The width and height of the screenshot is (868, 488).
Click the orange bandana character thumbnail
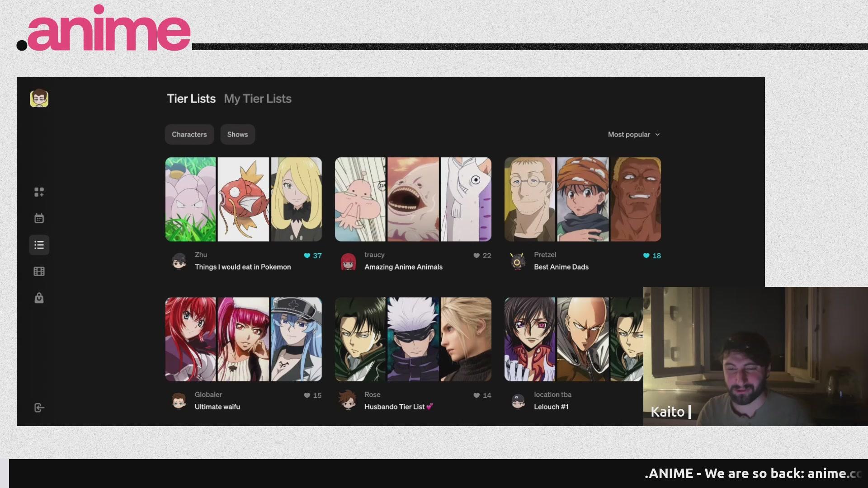coord(583,199)
